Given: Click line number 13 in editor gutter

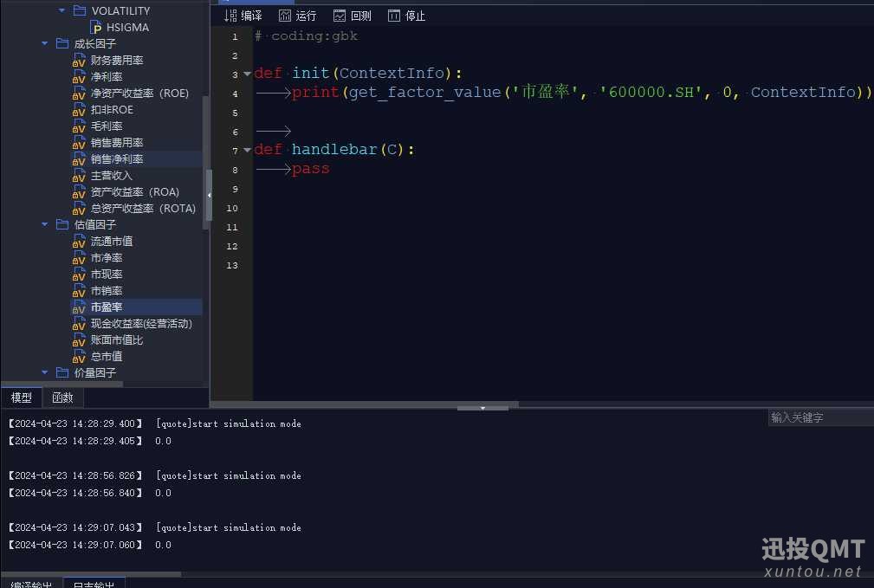Looking at the screenshot, I should pos(232,265).
